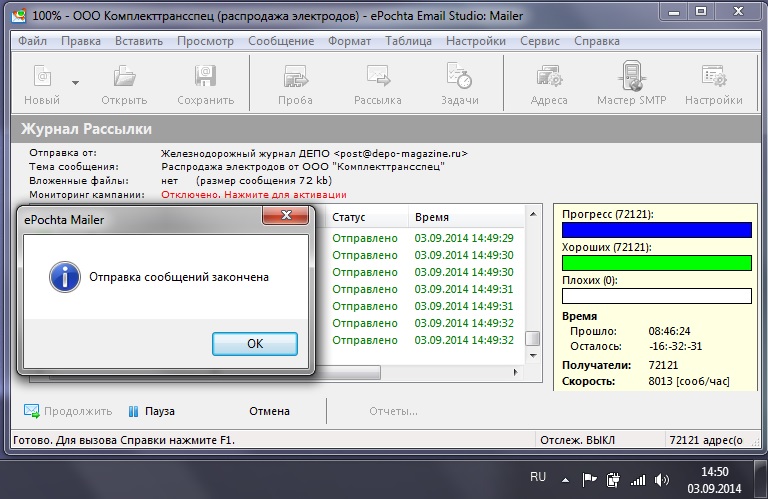The image size is (768, 499).
Task: Click the empty Плохих progress bar
Action: tap(656, 296)
